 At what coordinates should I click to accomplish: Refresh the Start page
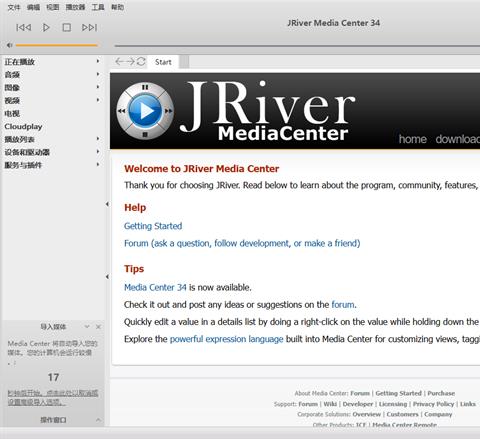(141, 62)
